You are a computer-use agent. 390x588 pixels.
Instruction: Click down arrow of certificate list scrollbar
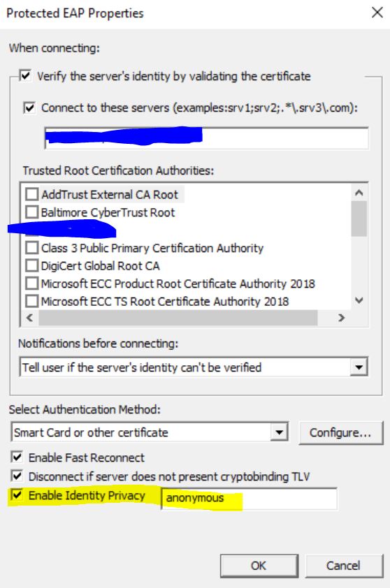tap(359, 300)
